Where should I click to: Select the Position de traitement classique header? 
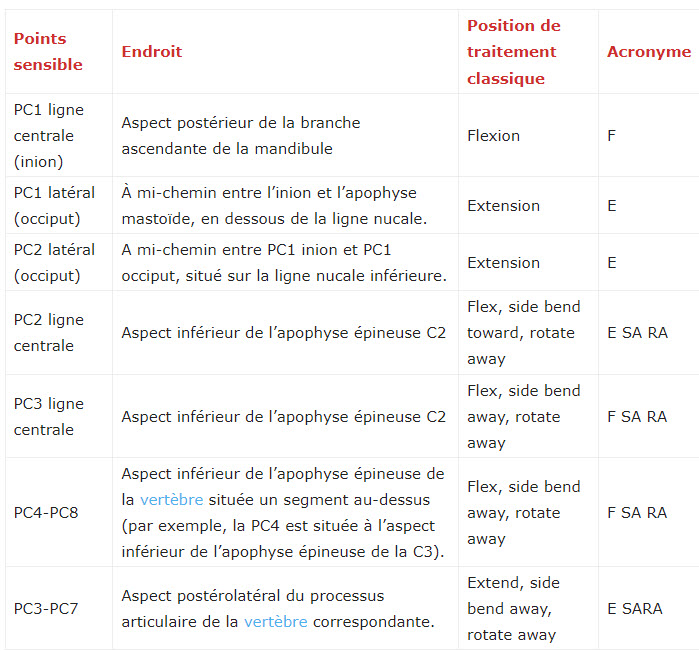coord(514,52)
